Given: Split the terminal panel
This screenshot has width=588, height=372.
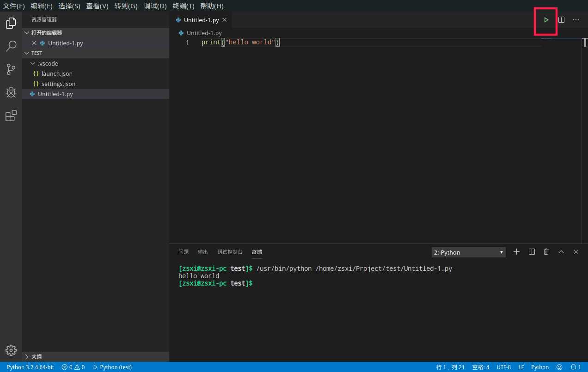Looking at the screenshot, I should (x=532, y=252).
